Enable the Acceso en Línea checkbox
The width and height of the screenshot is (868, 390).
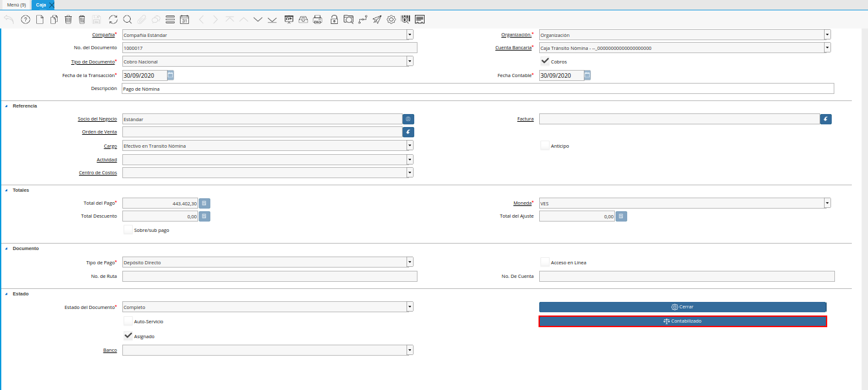(545, 262)
